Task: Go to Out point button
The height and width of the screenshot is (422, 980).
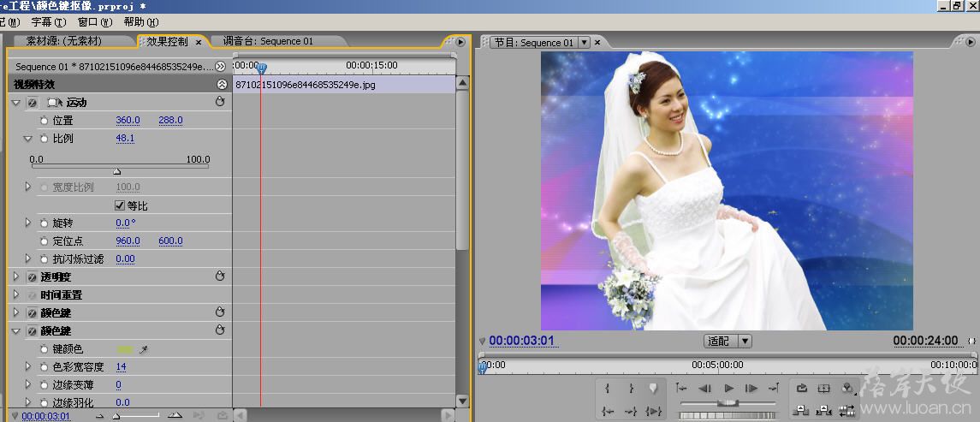Action: coord(631,411)
